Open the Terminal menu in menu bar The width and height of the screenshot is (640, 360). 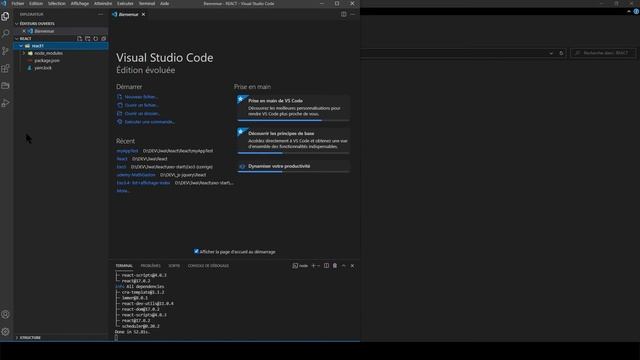[x=147, y=3]
